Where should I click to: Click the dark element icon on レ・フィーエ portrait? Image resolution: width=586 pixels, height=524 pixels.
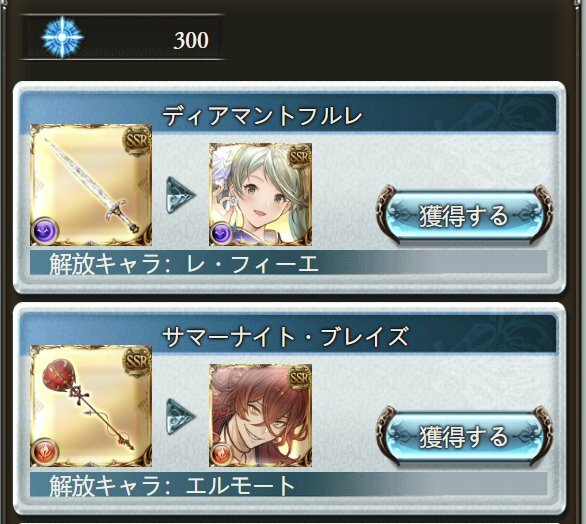221,234
